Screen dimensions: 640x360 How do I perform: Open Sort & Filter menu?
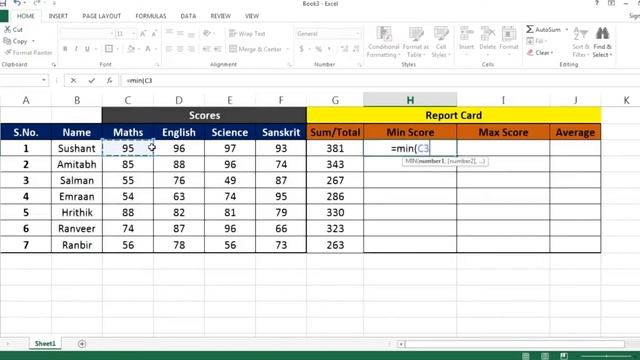(581, 42)
